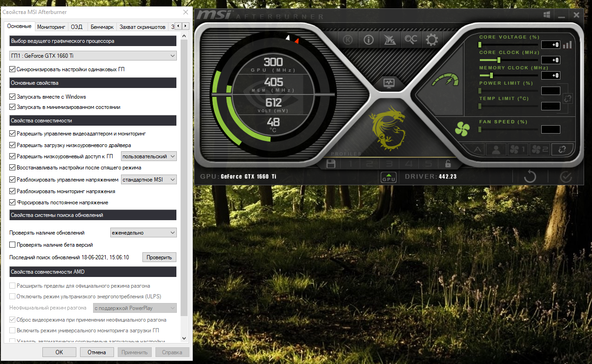The height and width of the screenshot is (364, 592).
Task: Toggle 'Восстанавливать настройки после спящего режима'
Action: [13, 168]
